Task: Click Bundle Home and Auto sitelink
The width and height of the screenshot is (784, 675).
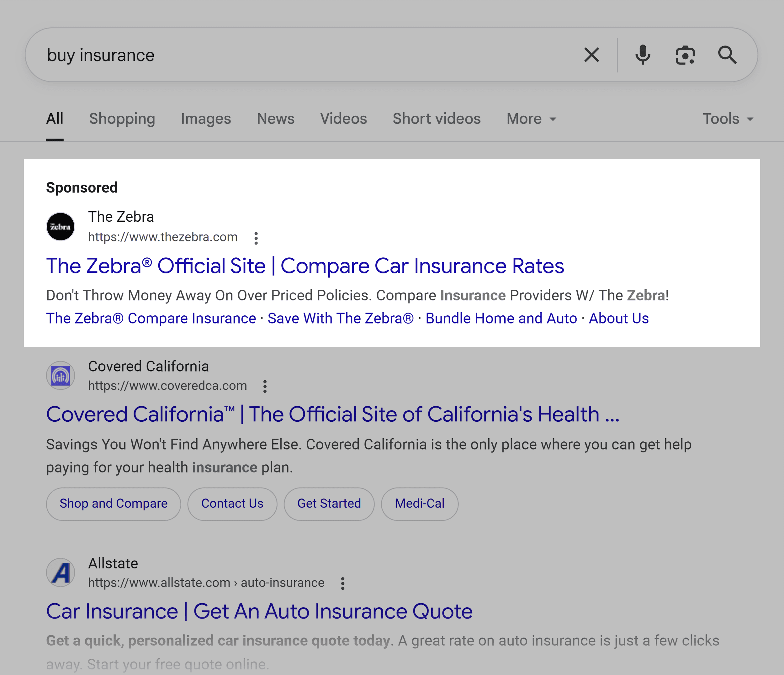Action: [x=501, y=318]
